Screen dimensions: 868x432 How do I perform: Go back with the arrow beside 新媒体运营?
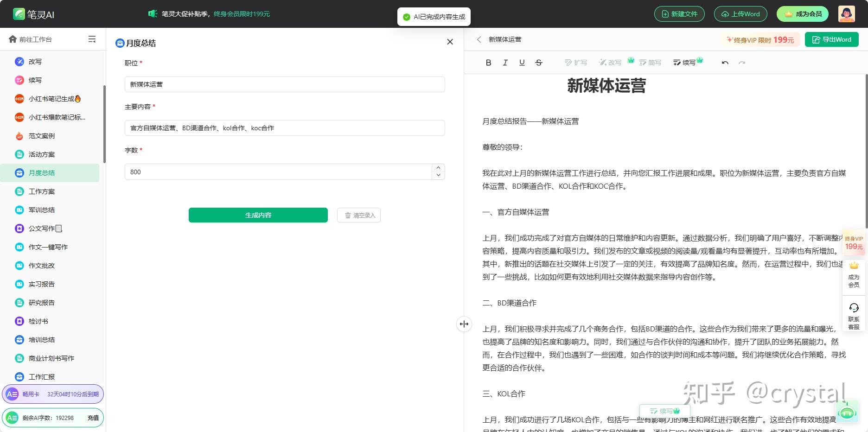(x=479, y=39)
